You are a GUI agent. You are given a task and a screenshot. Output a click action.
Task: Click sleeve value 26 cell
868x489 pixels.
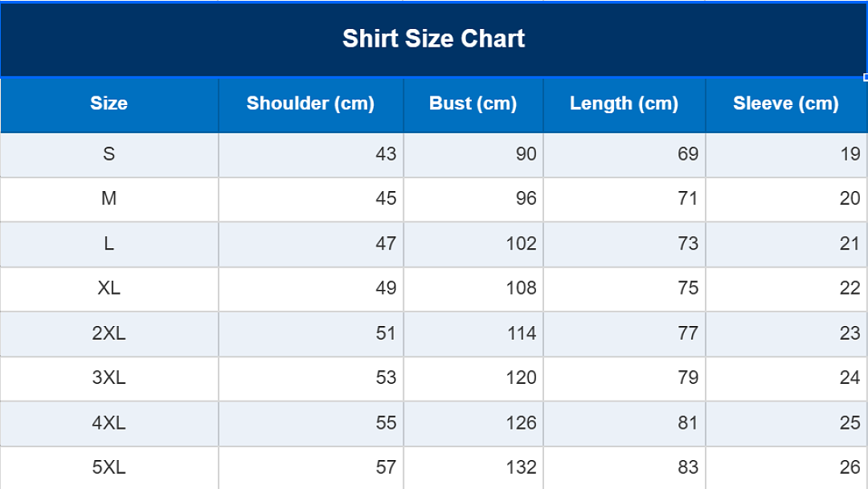pyautogui.click(x=786, y=467)
